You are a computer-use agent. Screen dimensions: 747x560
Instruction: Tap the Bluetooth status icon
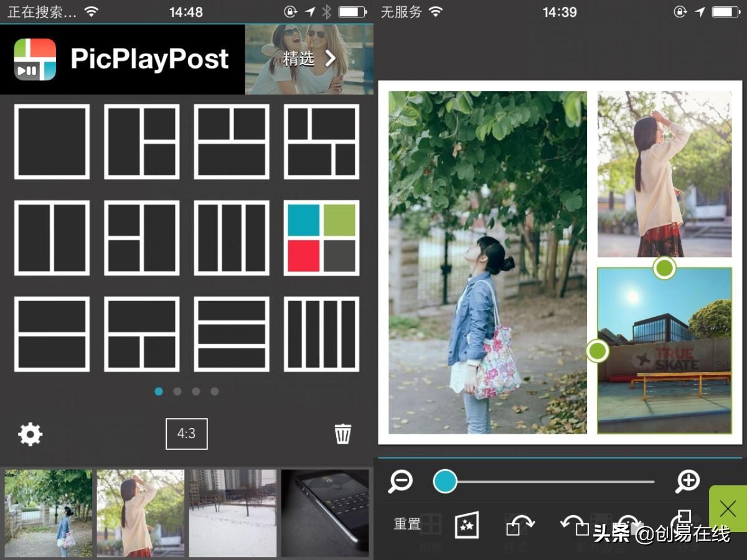tap(326, 12)
